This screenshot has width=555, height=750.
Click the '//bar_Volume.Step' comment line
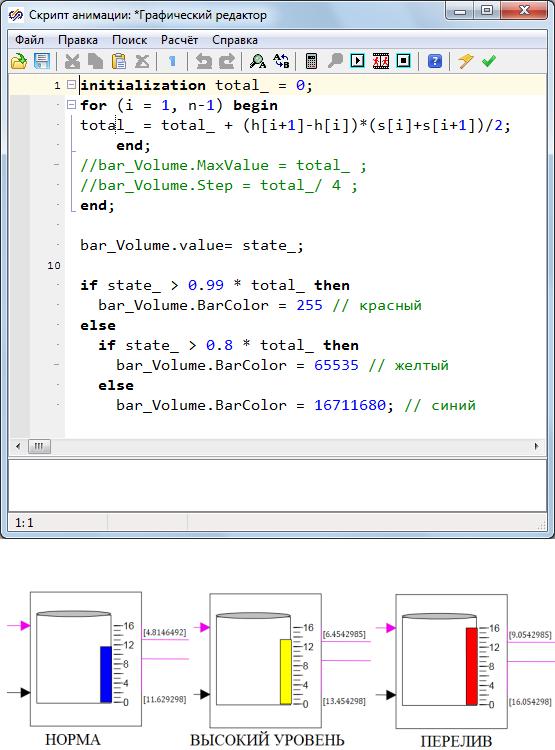(x=219, y=186)
